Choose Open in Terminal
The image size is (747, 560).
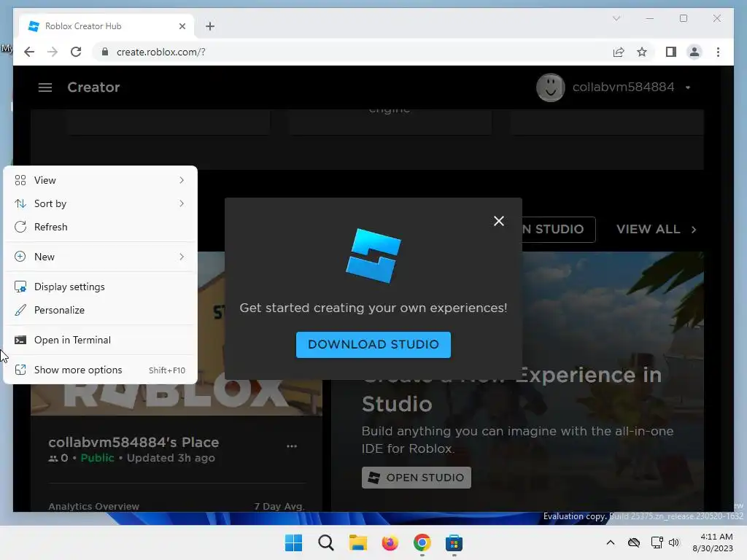point(100,340)
